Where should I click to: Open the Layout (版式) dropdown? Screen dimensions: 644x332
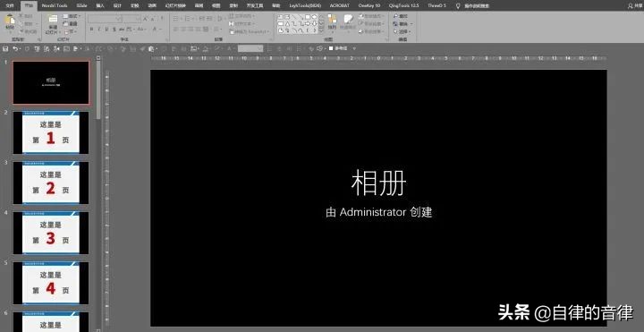pyautogui.click(x=72, y=16)
